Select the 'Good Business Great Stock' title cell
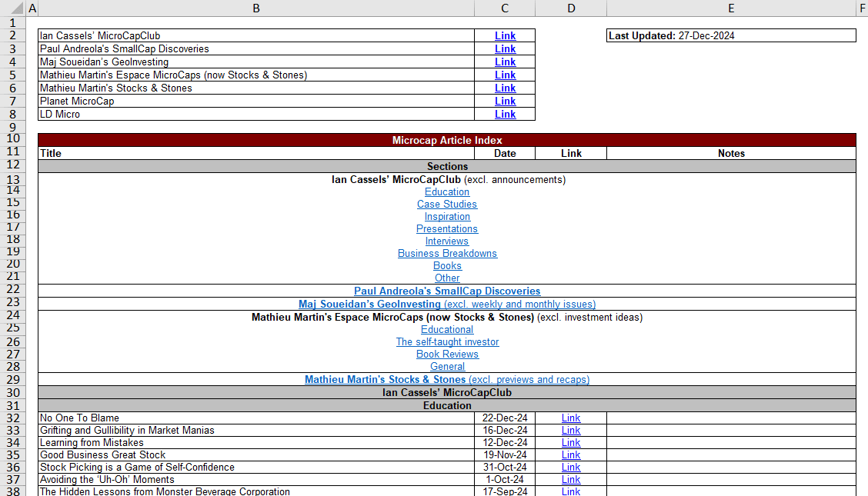 [x=256, y=455]
